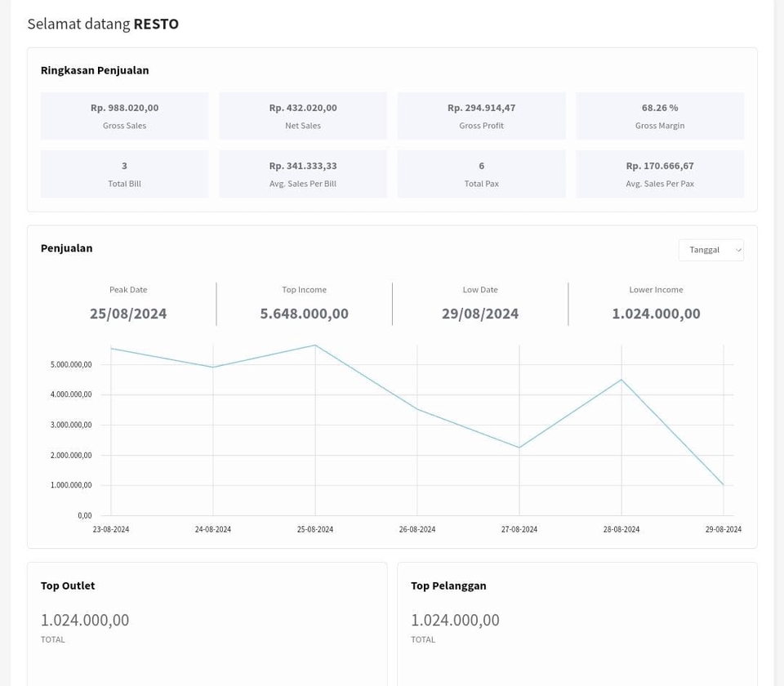This screenshot has width=784, height=686.
Task: Click the Peak Date value 25/08/2024
Action: coord(127,314)
